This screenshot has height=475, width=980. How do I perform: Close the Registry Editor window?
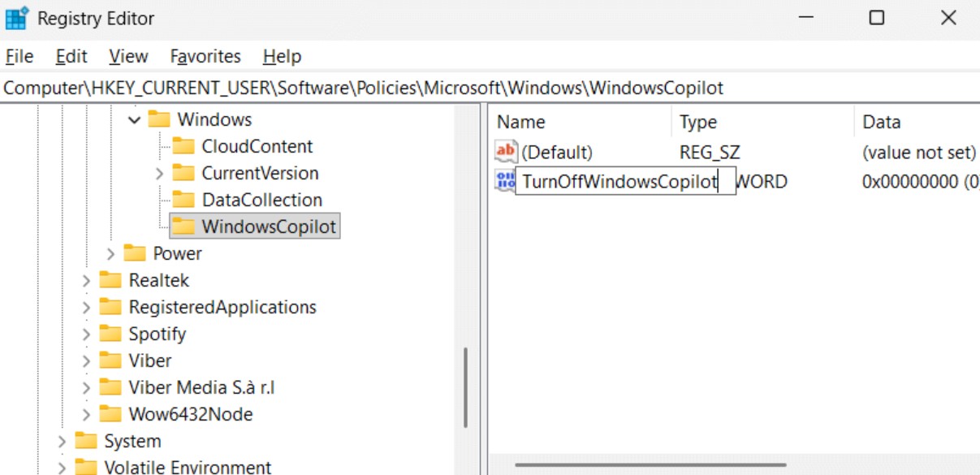pyautogui.click(x=948, y=18)
